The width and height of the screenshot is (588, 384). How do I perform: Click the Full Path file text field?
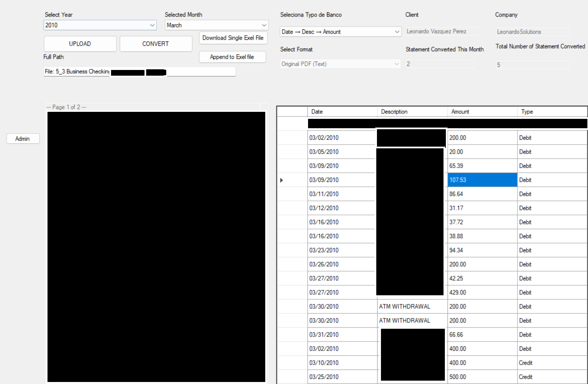(x=139, y=72)
